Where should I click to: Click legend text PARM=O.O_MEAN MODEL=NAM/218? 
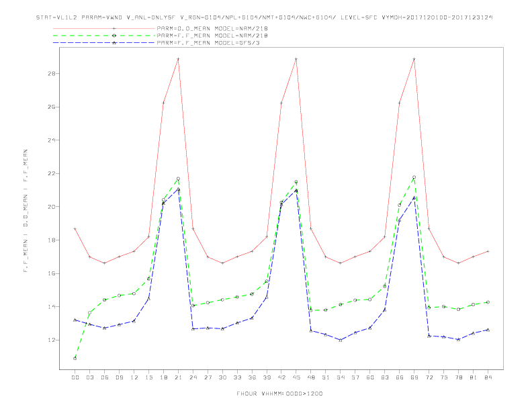click(x=212, y=28)
